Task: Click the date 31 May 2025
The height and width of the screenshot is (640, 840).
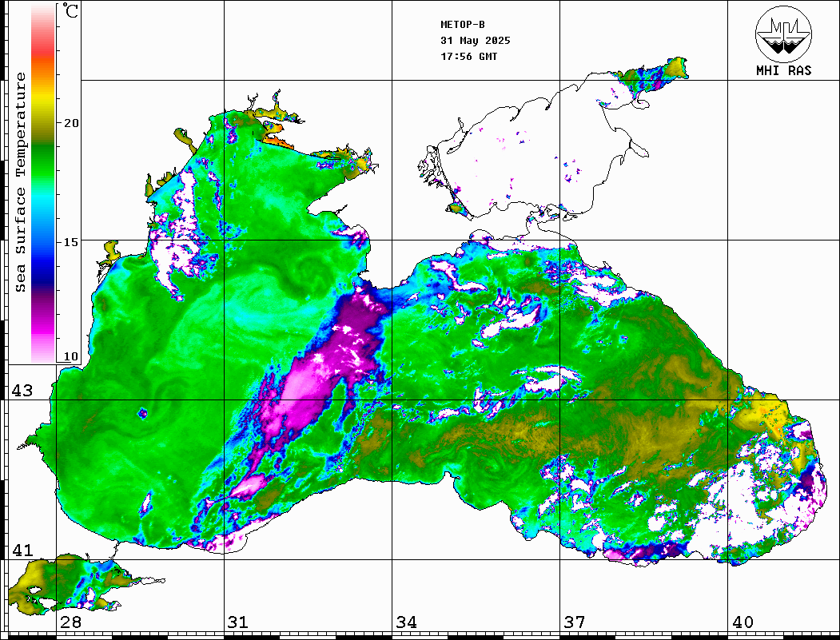Action: 476,41
